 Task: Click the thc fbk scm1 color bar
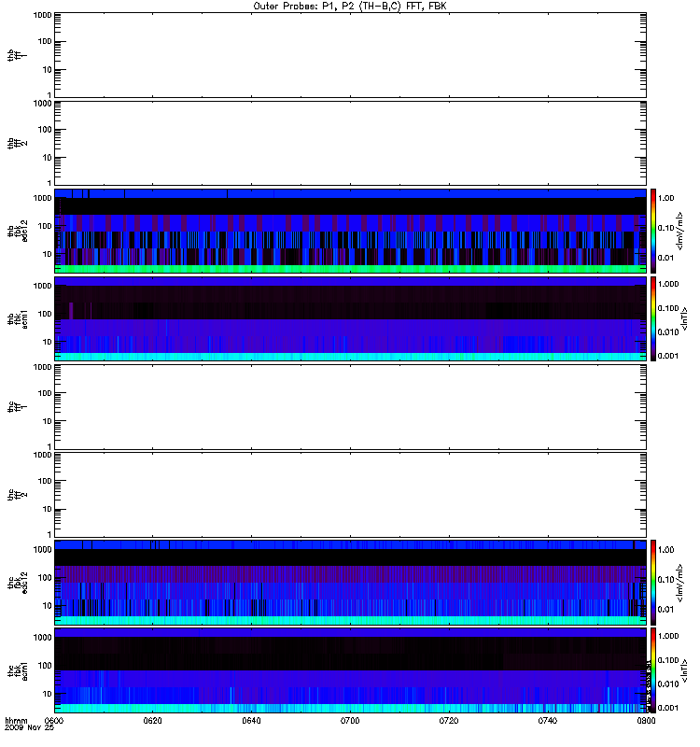(x=653, y=670)
